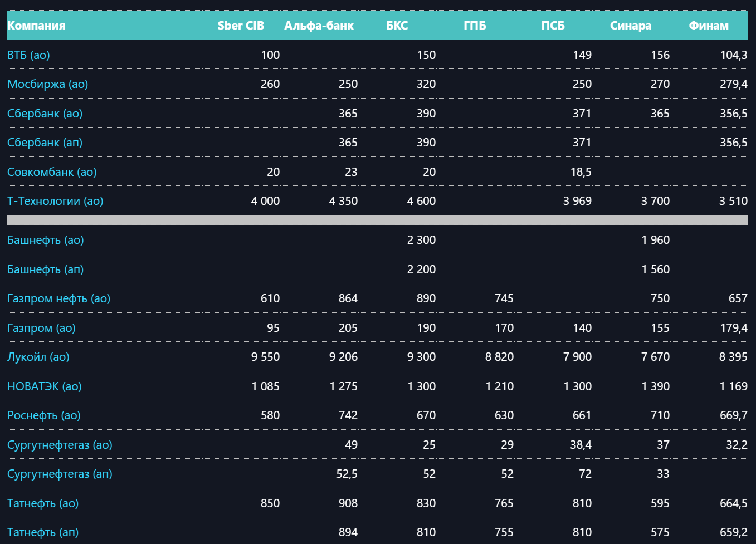Open the Сургутнефтегаз (ап) link

(60, 474)
